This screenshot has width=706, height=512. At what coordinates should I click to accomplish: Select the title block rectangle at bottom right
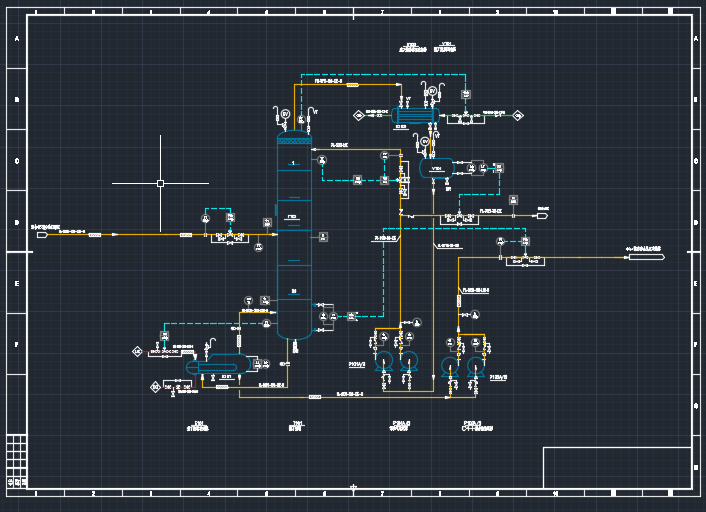[617, 467]
